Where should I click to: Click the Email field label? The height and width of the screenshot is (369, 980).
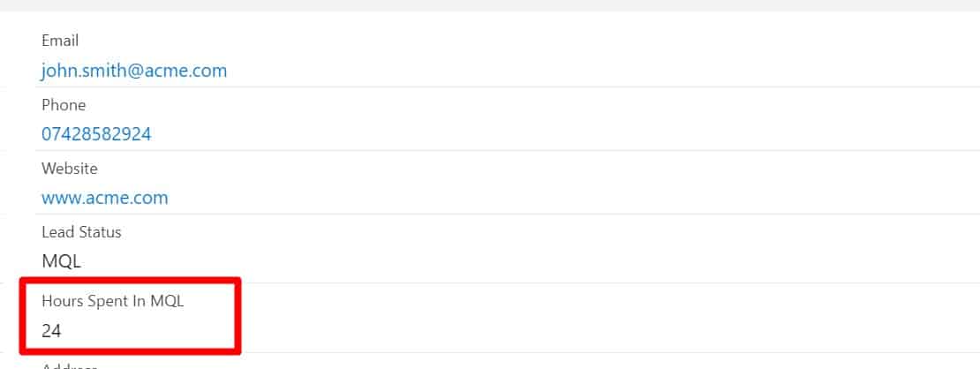click(60, 41)
